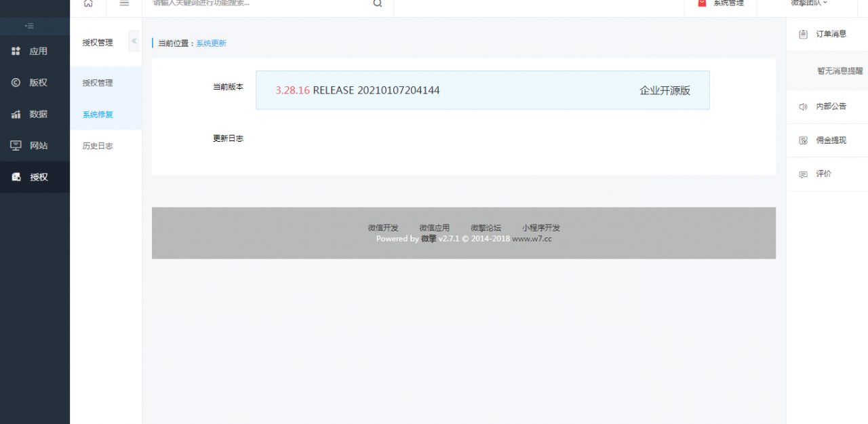Open 授权 icon in sidebar

pos(16,177)
